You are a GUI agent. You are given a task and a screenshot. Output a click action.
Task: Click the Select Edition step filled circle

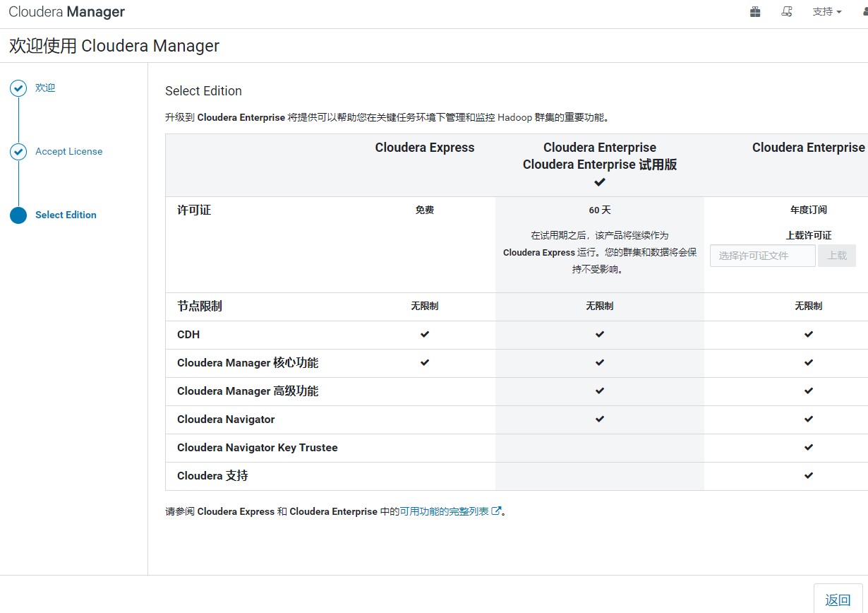[18, 215]
